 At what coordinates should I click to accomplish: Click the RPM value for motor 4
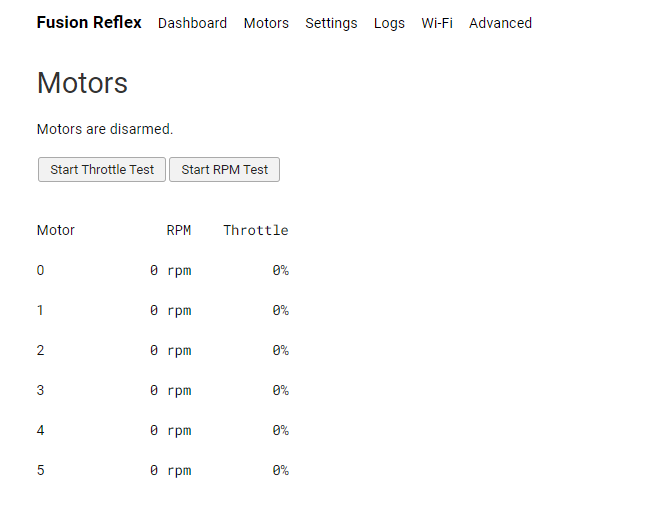pos(170,430)
